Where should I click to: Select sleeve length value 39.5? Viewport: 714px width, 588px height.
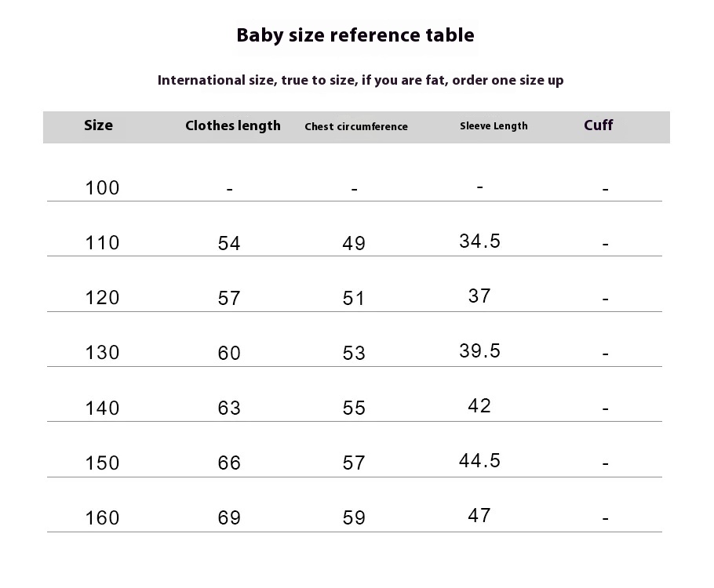point(480,351)
